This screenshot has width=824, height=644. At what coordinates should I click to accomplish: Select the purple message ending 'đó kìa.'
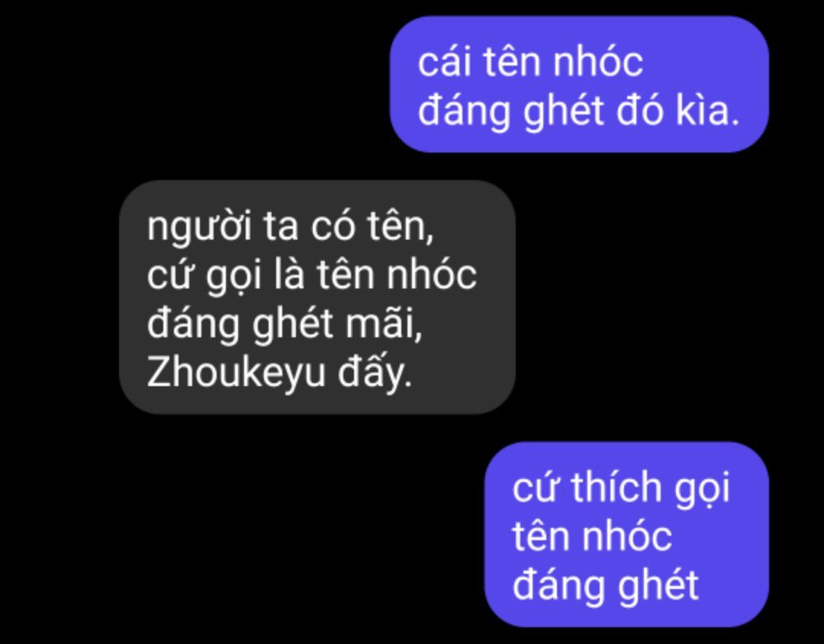coord(579,84)
